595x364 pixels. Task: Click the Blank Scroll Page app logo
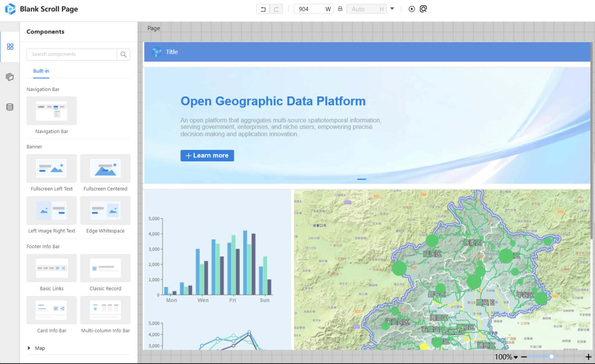coord(10,9)
